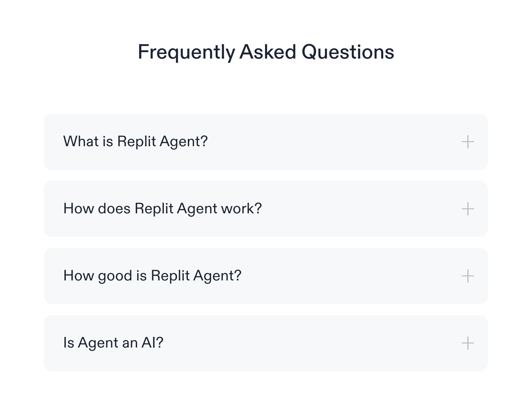The height and width of the screenshot is (415, 532).
Task: Select the plus icon next to 'How good is Replit Agent?'
Action: pyautogui.click(x=468, y=276)
